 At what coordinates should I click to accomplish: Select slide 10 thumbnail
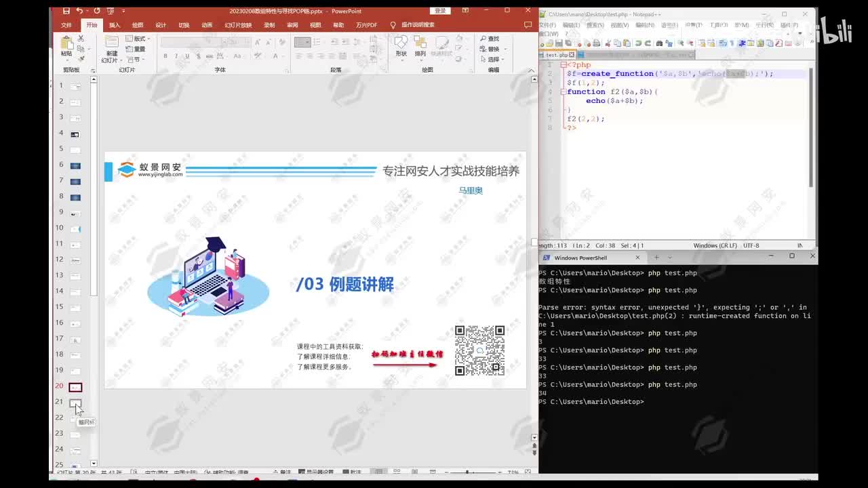[75, 229]
